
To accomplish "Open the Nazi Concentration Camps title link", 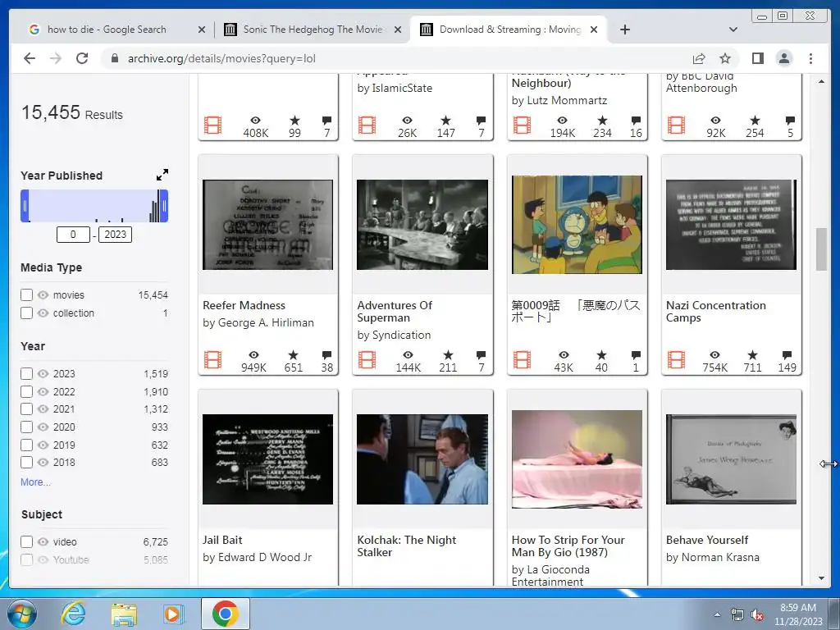I will 715,311.
